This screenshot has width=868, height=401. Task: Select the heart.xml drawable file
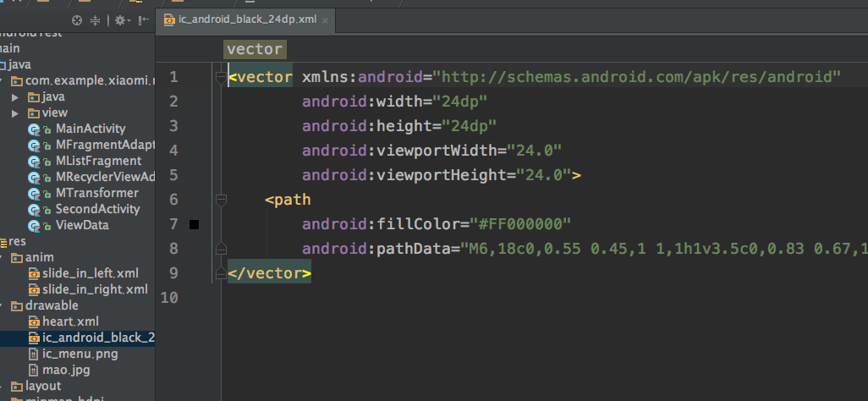70,321
